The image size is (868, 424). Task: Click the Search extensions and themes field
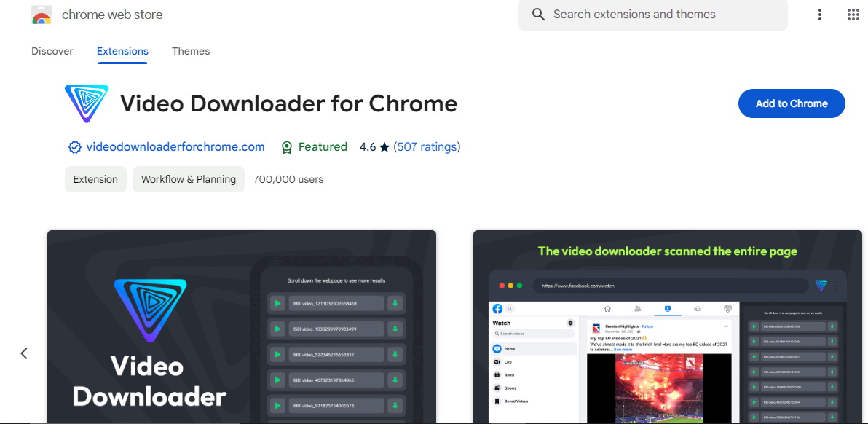(652, 15)
